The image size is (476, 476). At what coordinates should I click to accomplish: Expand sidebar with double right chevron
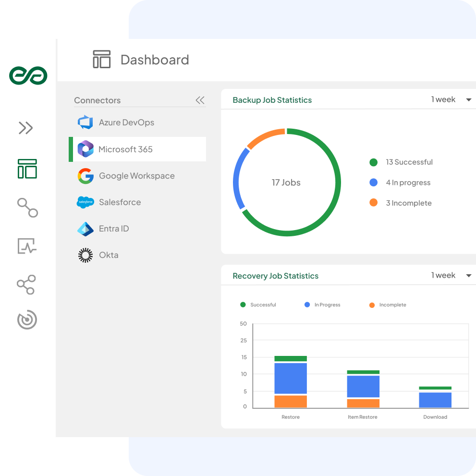click(26, 128)
